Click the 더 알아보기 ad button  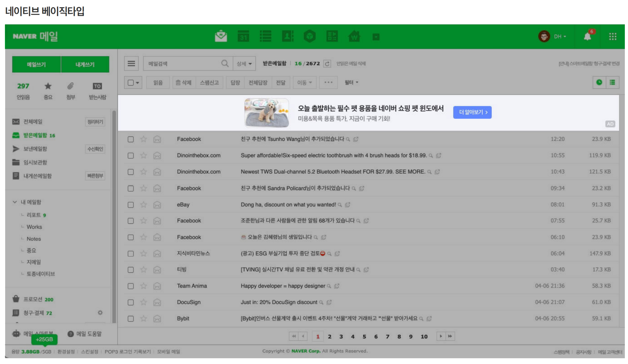472,112
